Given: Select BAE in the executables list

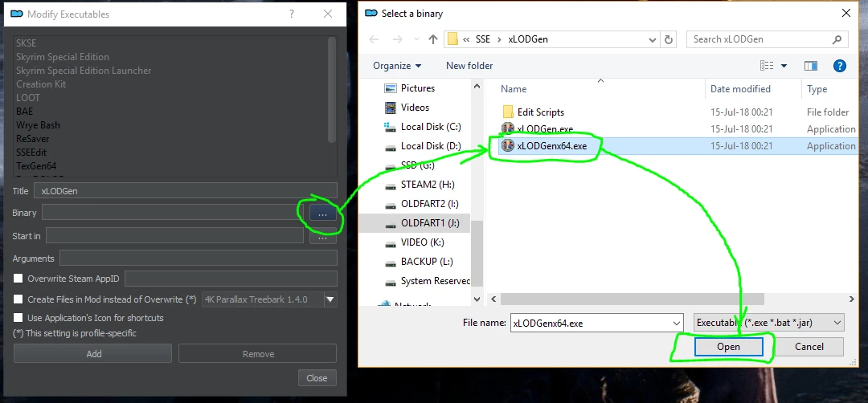Looking at the screenshot, I should [x=24, y=111].
